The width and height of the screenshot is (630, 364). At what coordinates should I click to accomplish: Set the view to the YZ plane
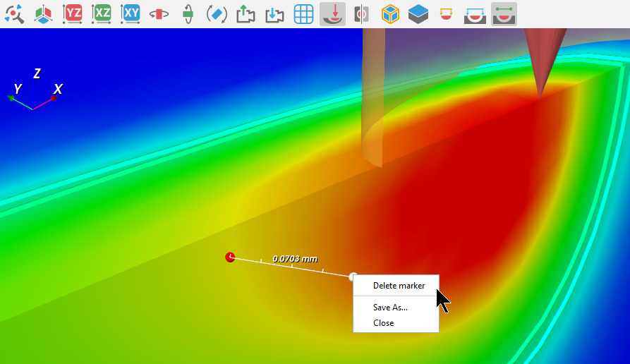pos(73,14)
